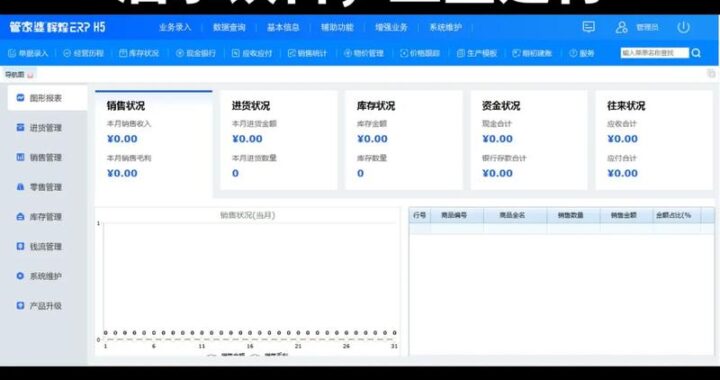Click the 经营历程 toolbar shortcut
The height and width of the screenshot is (380, 720).
tap(84, 53)
